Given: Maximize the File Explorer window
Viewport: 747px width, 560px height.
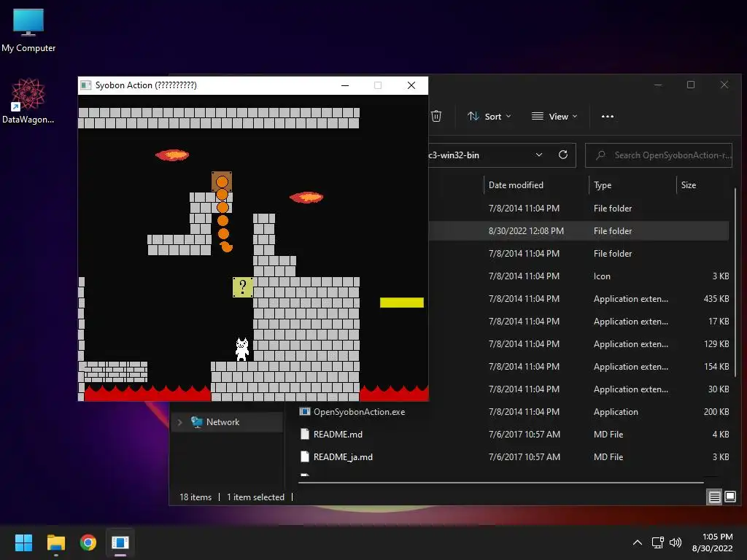Looking at the screenshot, I should coord(691,85).
